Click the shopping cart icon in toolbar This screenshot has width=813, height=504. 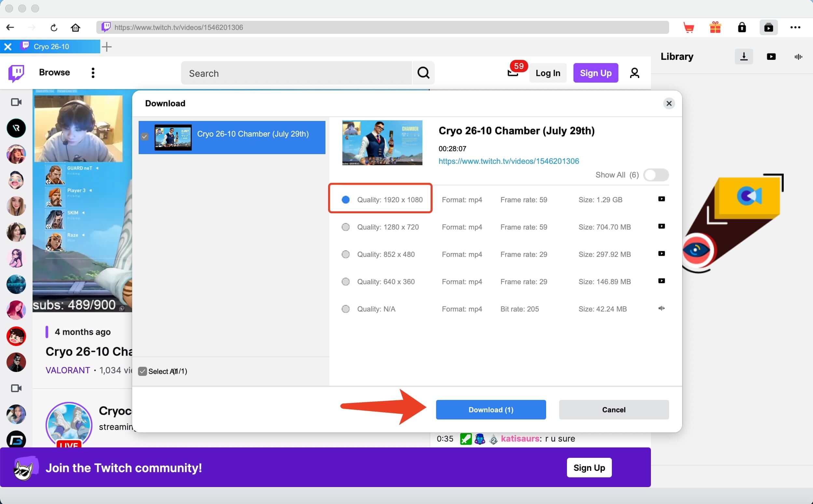click(x=689, y=27)
